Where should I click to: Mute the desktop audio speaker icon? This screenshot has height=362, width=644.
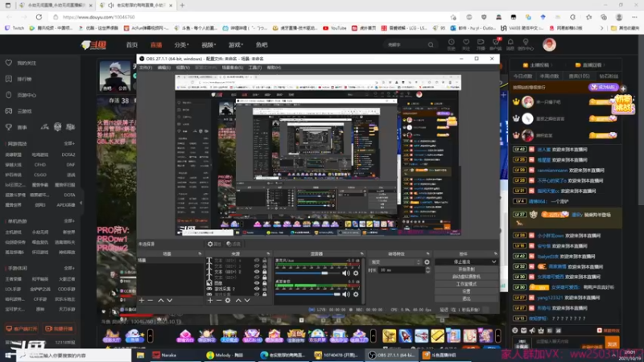tap(346, 294)
